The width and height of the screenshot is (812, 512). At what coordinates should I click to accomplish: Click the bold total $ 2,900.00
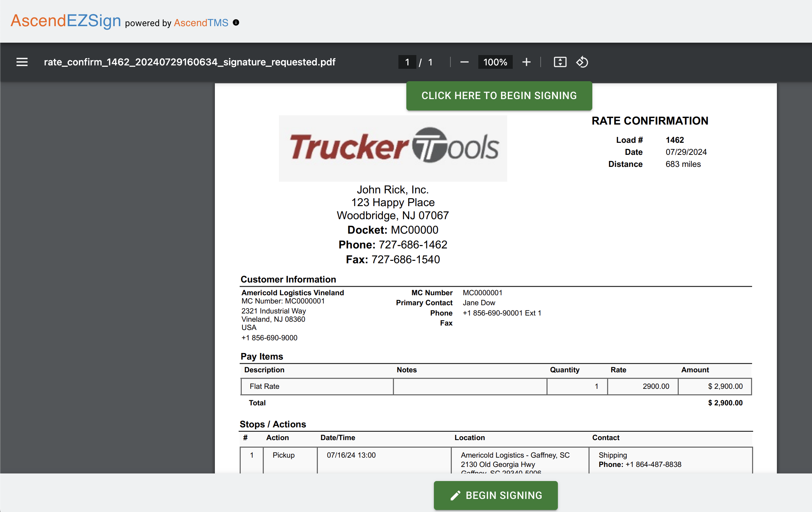pyautogui.click(x=725, y=403)
